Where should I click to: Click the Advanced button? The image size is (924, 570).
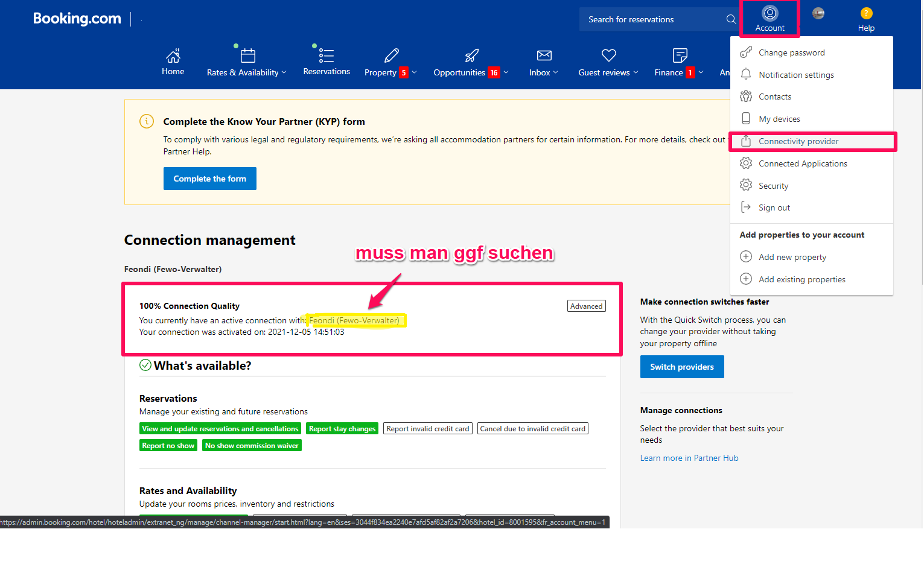587,306
